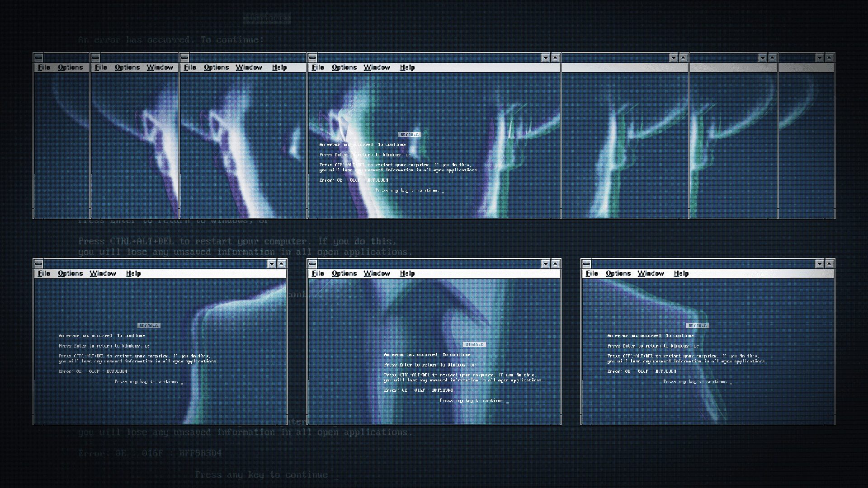Minimize arrow in bottom-right window title bar
Viewport: 868px width, 488px height.
(x=819, y=264)
